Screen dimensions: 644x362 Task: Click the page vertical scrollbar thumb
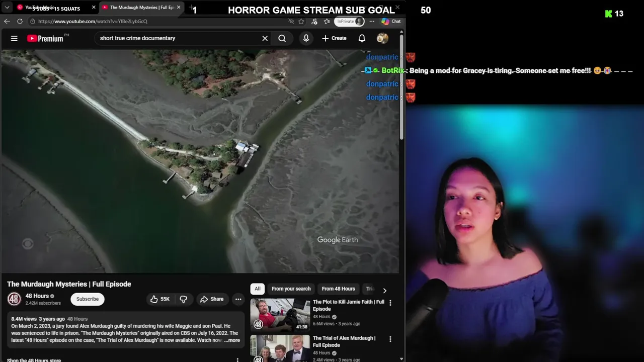tap(401, 86)
